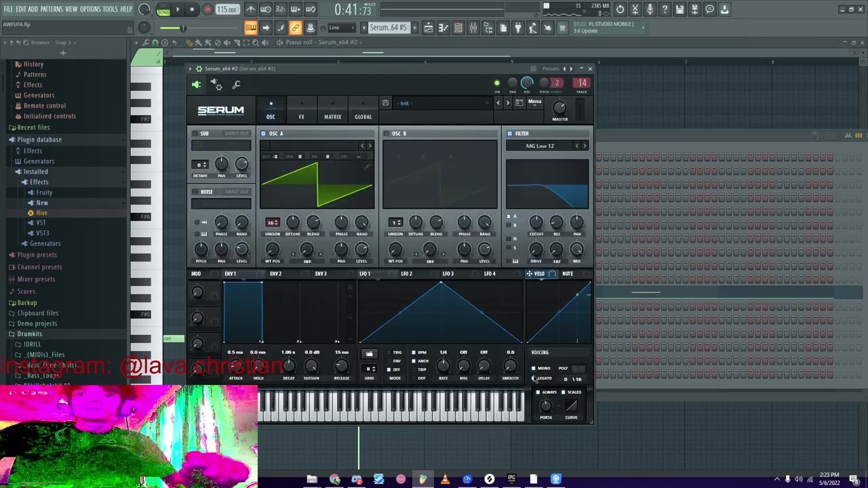Select the ENV 2 tab
This screenshot has height=488, width=868.
[x=275, y=274]
